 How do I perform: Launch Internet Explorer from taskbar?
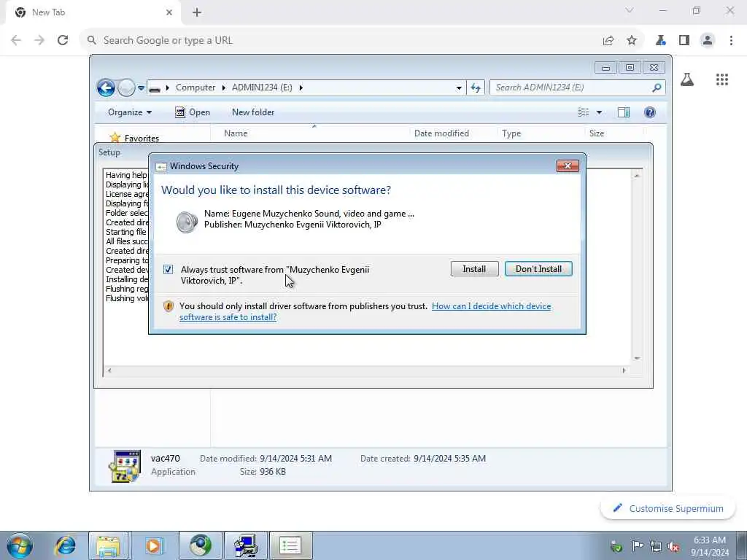coord(65,545)
